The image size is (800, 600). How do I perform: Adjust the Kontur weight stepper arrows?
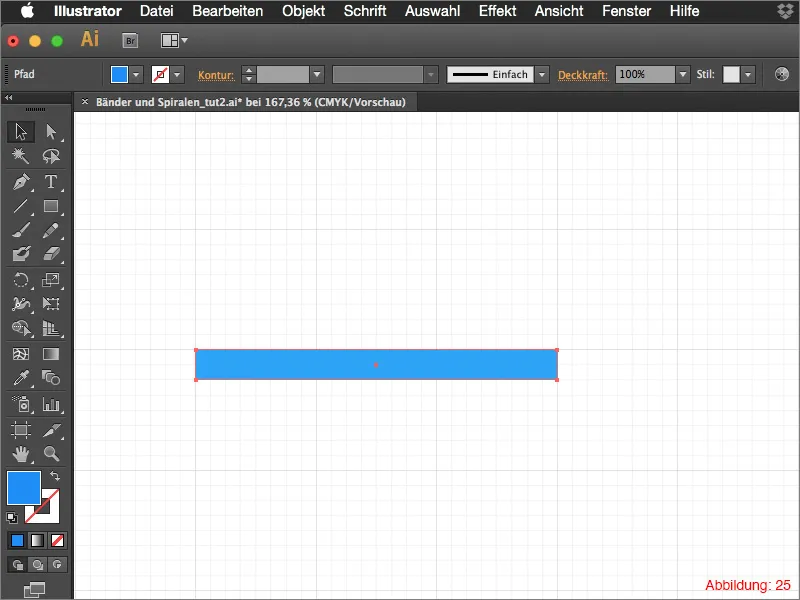tap(248, 74)
